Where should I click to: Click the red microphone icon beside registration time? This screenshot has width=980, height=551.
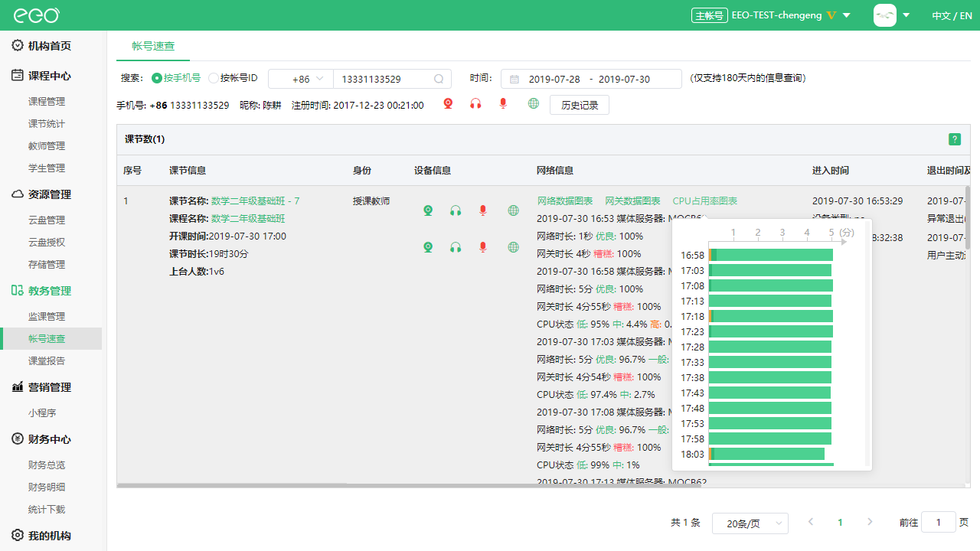(x=503, y=104)
